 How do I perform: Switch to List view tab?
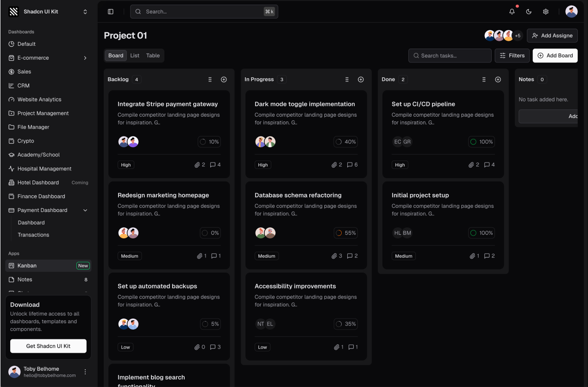click(135, 56)
